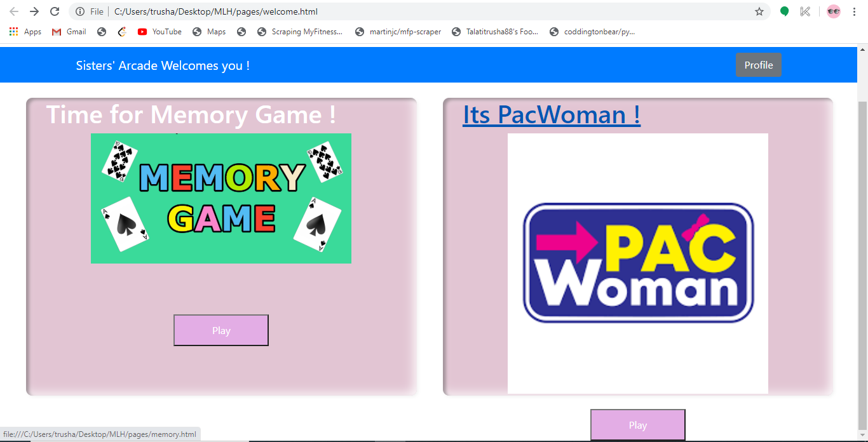Open the orange bookmark icon before YouTube
868x442 pixels.
tap(122, 32)
